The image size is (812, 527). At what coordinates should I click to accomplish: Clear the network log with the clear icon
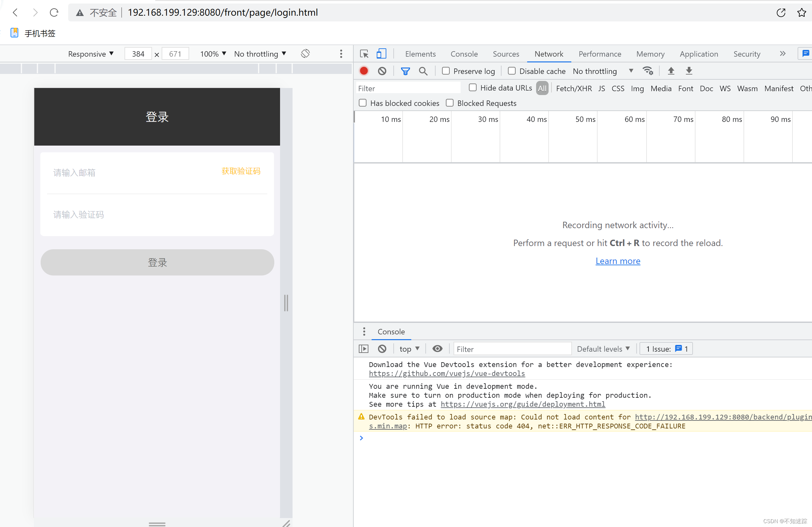(x=382, y=71)
